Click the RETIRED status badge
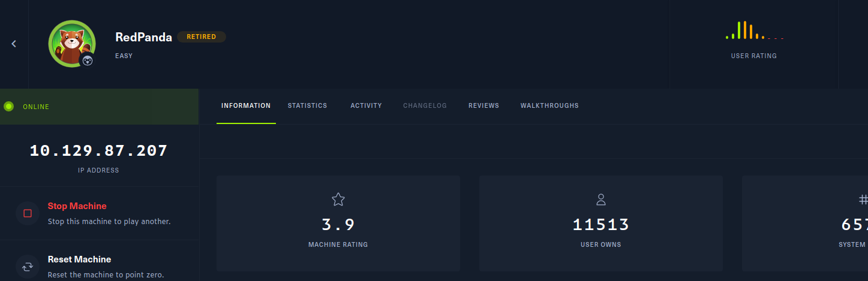This screenshot has height=281, width=868. tap(202, 37)
